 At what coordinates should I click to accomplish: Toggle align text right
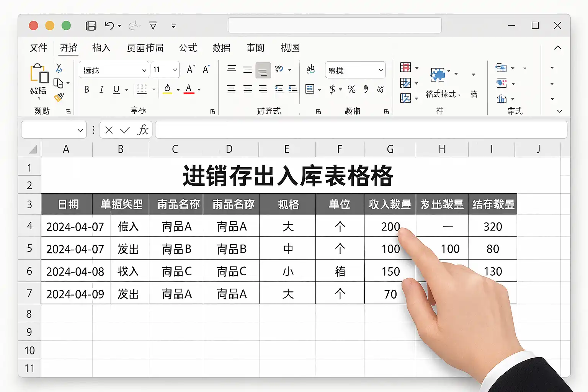click(263, 90)
